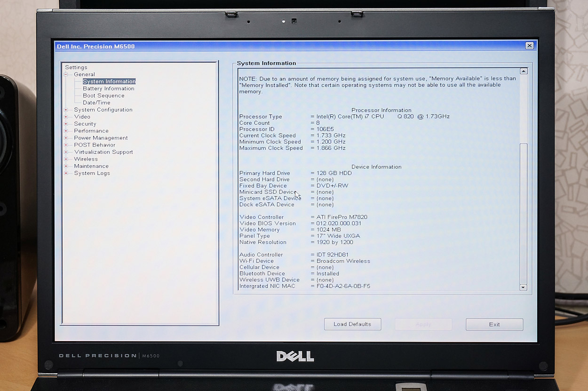The width and height of the screenshot is (588, 391).
Task: Click Minimum Clock Speed 1.200 GHz
Action: pyautogui.click(x=292, y=142)
